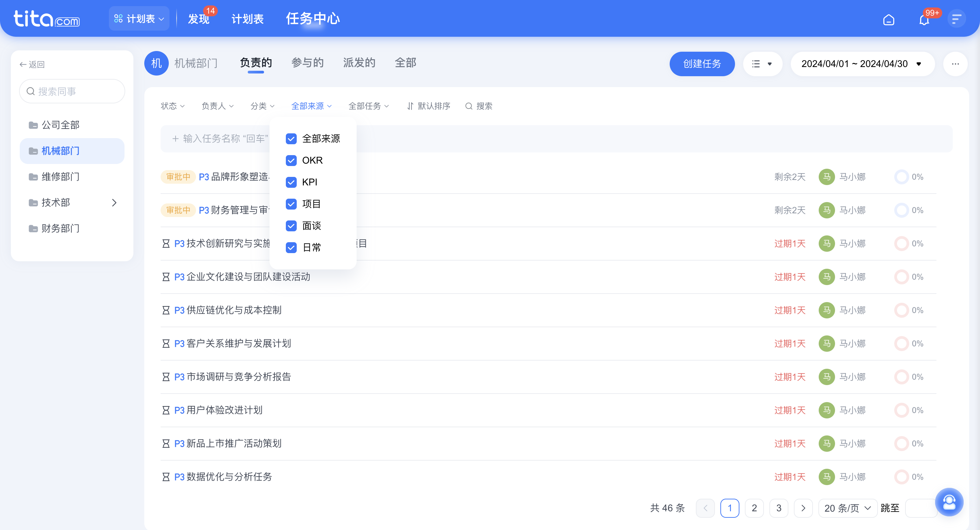Focus the 搜索同事 search field
This screenshot has height=530, width=980.
72,91
